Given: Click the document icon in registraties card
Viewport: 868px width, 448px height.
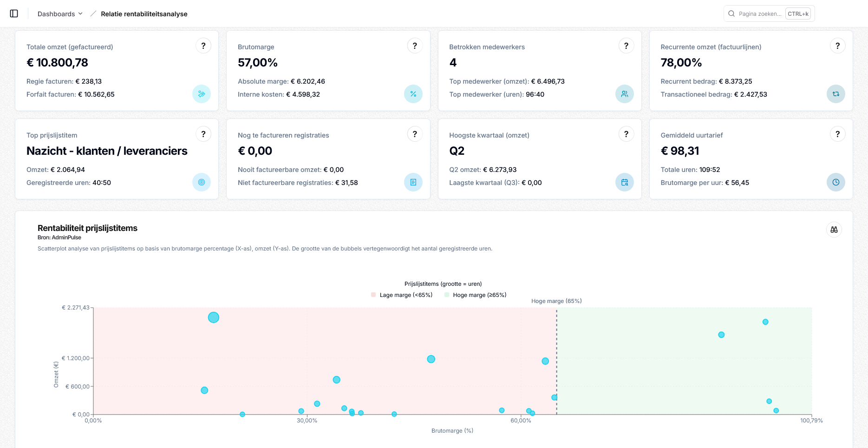Looking at the screenshot, I should tap(413, 182).
